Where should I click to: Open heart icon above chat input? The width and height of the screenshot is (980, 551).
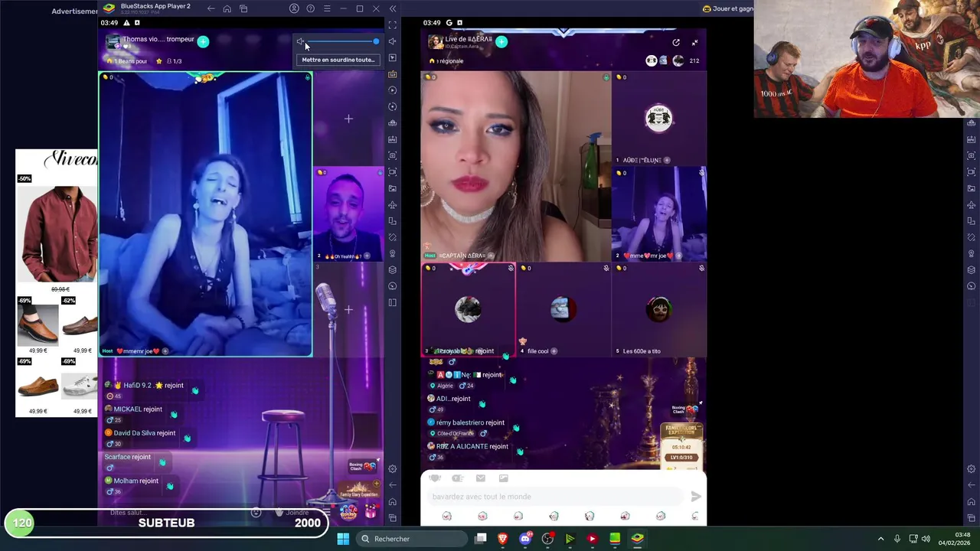tap(434, 478)
